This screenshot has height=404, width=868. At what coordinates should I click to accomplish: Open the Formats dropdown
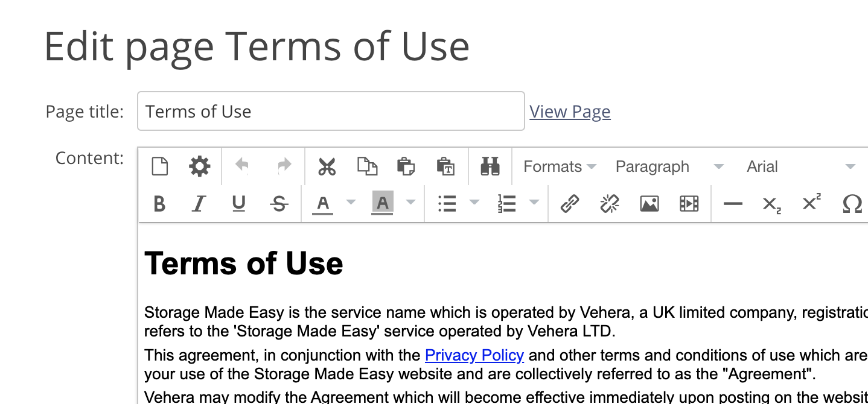559,166
